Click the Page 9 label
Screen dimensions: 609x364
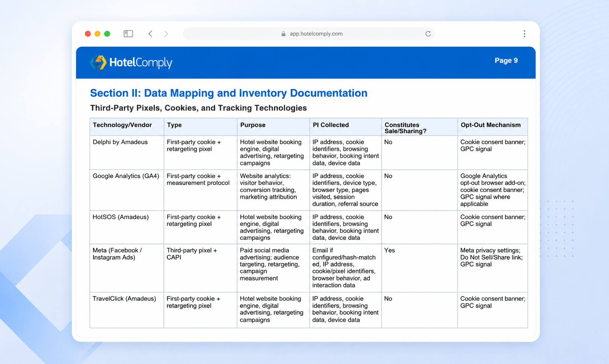506,60
